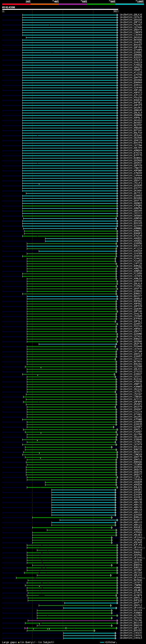Image resolution: width=146 pixels, height=644 pixels.
Task: Select the AV414390 query name
Action: [8, 7]
